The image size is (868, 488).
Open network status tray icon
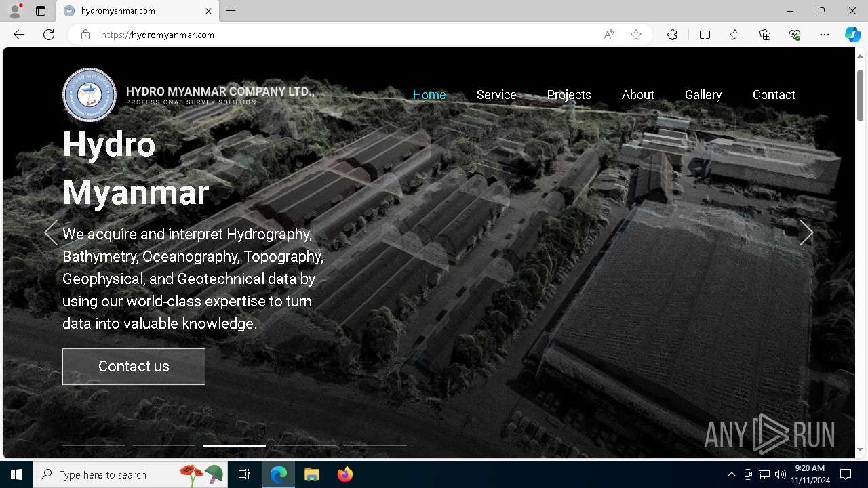point(764,474)
